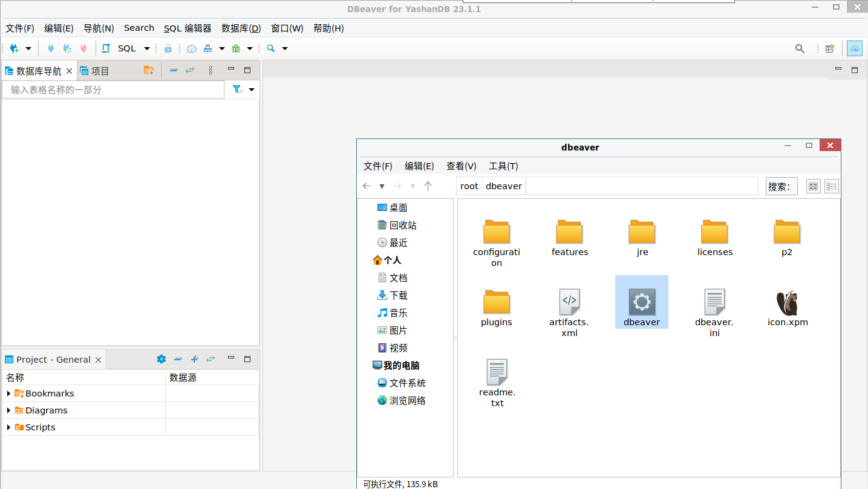This screenshot has height=489, width=868.
Task: Open the 编辑(E) menu in DBeaver
Action: [x=59, y=28]
